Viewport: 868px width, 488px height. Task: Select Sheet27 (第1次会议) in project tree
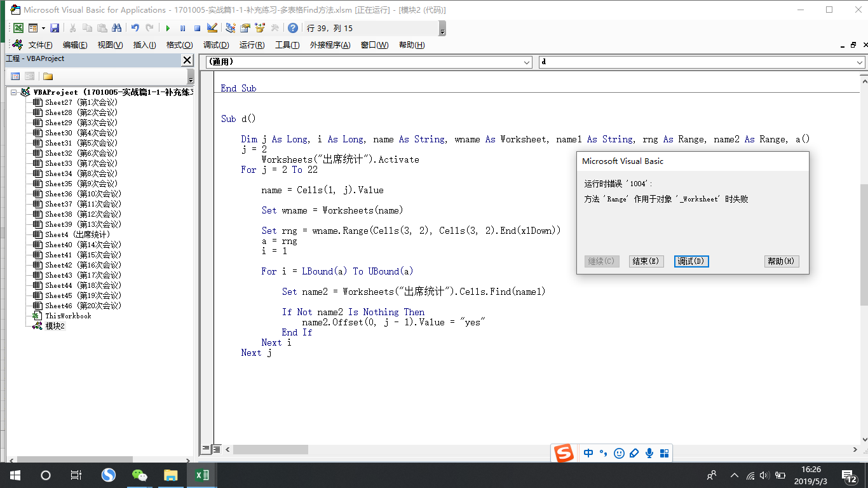pyautogui.click(x=81, y=102)
